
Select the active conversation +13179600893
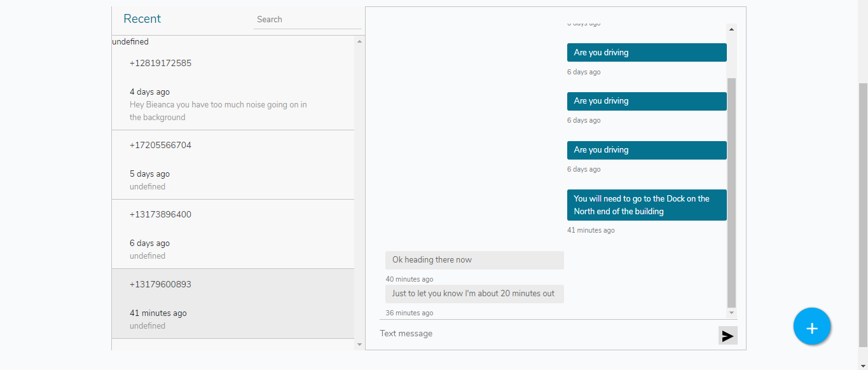coord(233,304)
